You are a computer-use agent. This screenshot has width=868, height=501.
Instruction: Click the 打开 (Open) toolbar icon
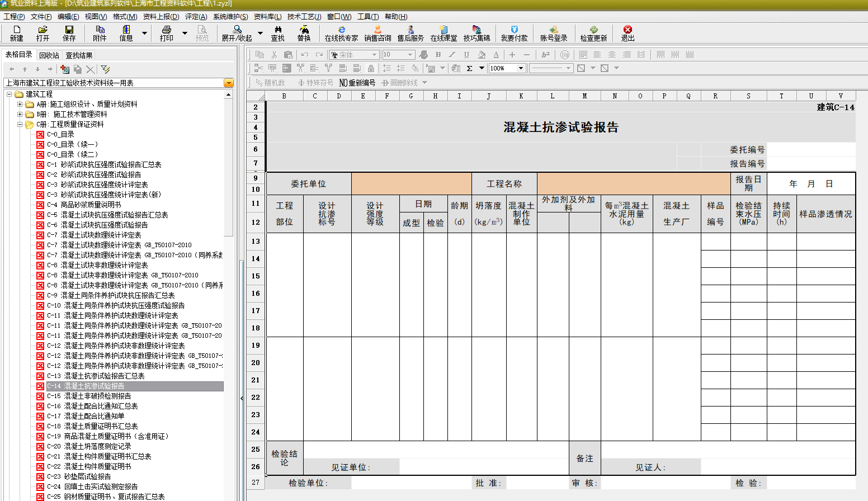click(43, 34)
